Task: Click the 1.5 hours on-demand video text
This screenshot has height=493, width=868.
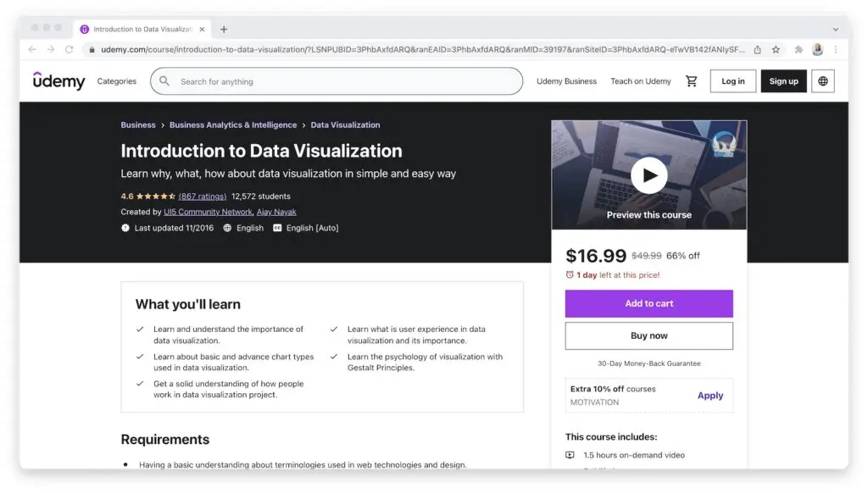Action: [634, 456]
